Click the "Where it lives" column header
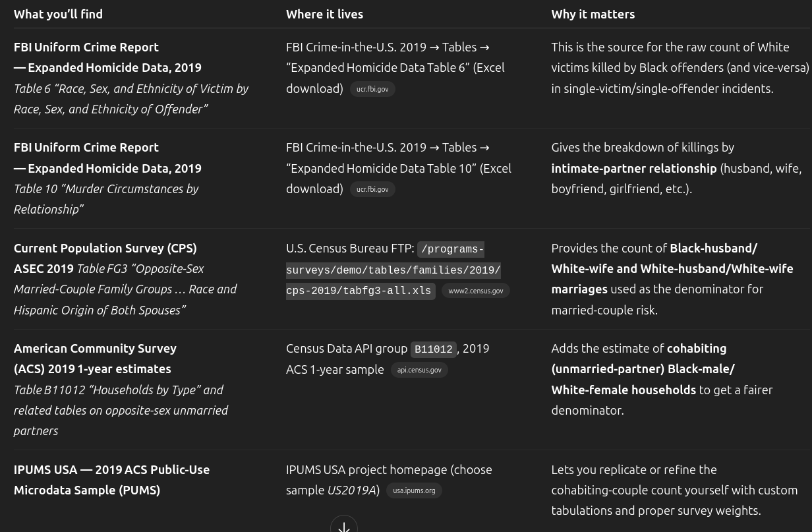 click(x=324, y=14)
